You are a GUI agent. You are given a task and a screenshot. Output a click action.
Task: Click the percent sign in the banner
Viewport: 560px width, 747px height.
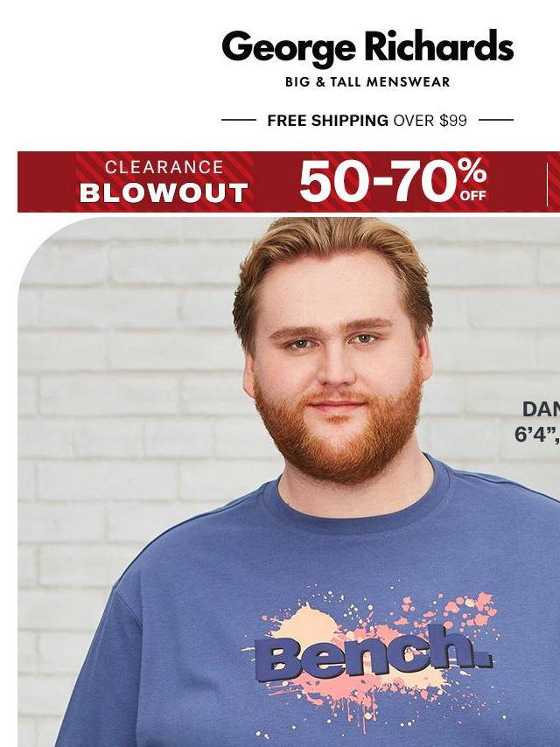[472, 171]
